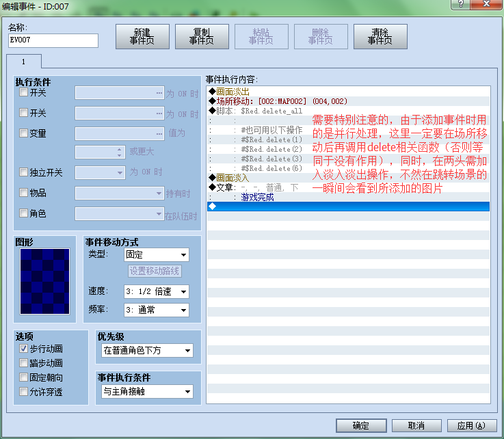Click the 清除事件页 button
Image resolution: width=504 pixels, height=439 pixels.
[x=380, y=37]
